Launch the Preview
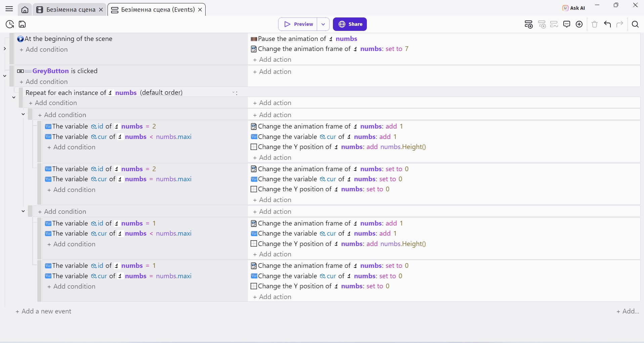This screenshot has height=343, width=644. [298, 24]
